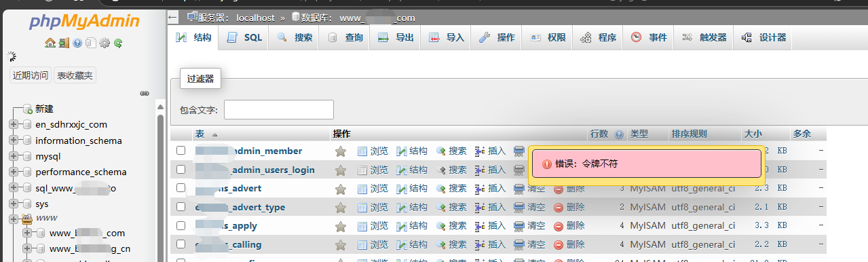
Task: Click favorite star for admin_users_login table
Action: (x=341, y=170)
